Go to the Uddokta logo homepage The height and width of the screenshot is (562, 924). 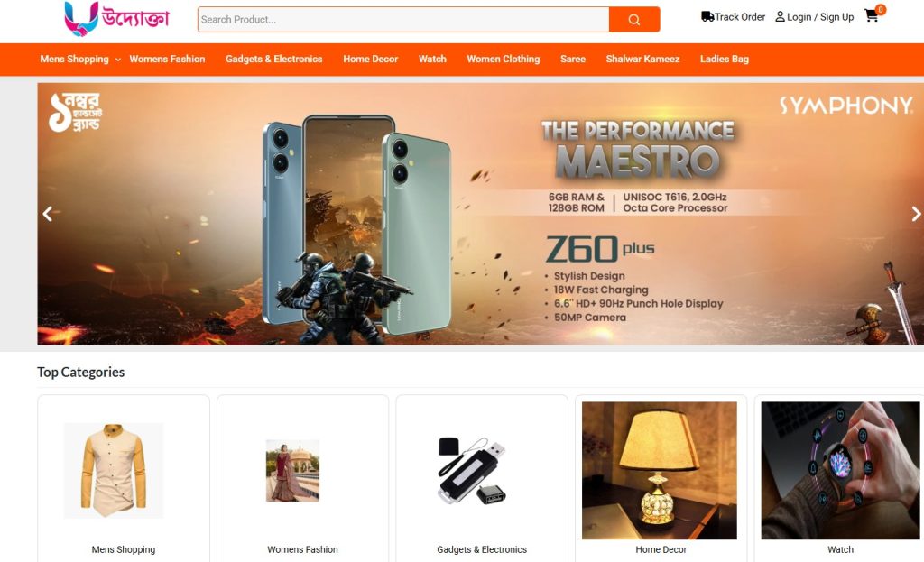[x=116, y=18]
